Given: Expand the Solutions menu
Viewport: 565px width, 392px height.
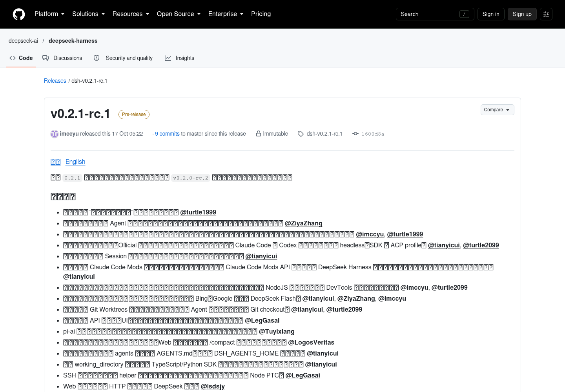Looking at the screenshot, I should (x=88, y=14).
